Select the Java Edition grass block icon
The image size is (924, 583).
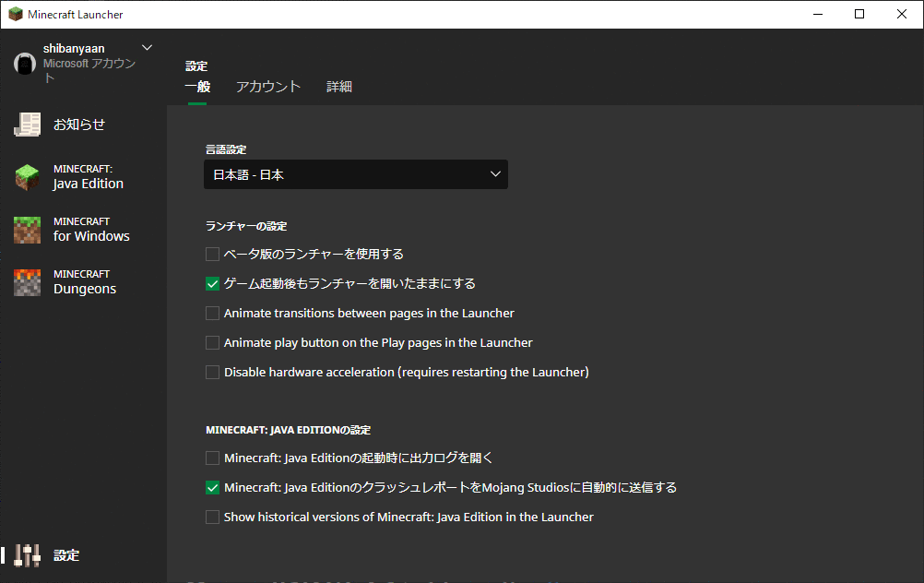point(27,177)
